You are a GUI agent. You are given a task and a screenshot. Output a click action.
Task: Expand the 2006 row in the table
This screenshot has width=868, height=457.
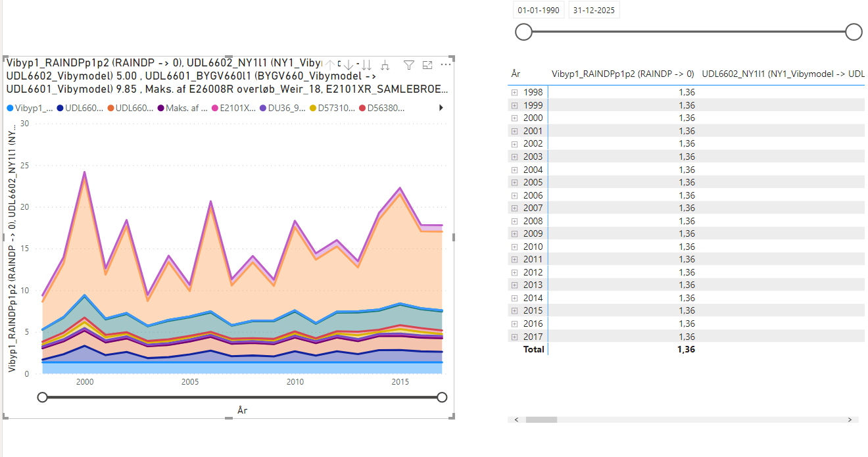coord(514,195)
